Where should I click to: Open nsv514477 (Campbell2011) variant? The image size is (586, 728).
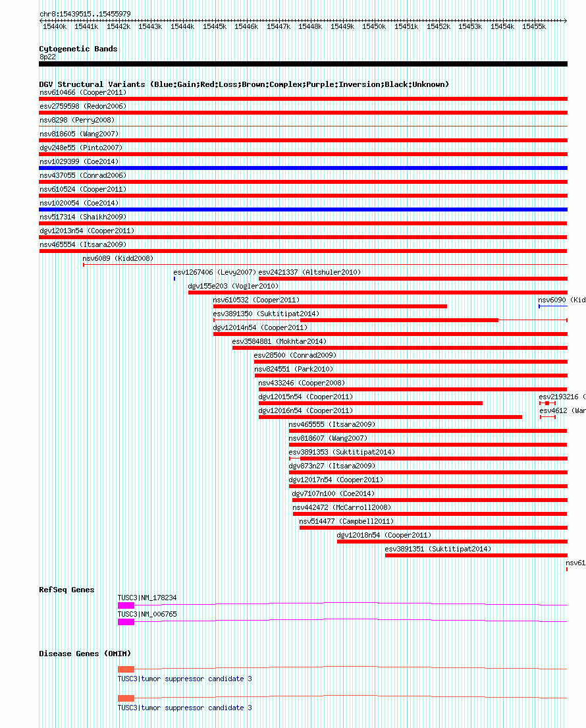pyautogui.click(x=346, y=521)
